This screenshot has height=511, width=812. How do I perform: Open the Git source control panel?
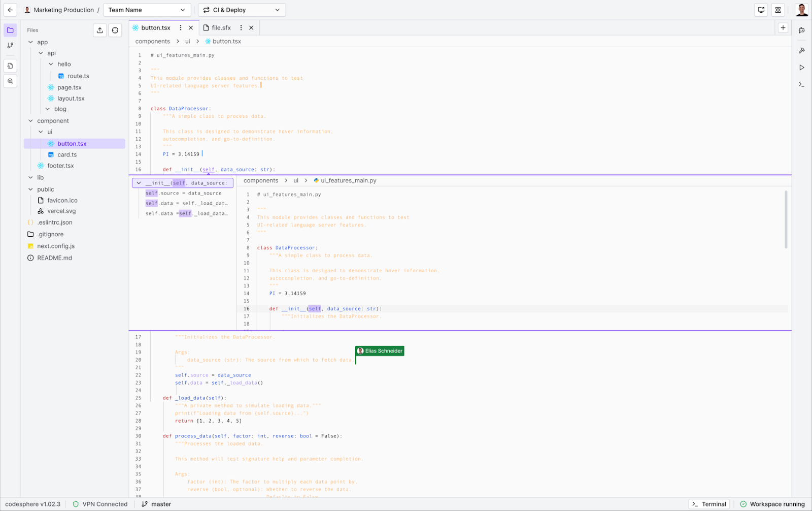(x=10, y=45)
